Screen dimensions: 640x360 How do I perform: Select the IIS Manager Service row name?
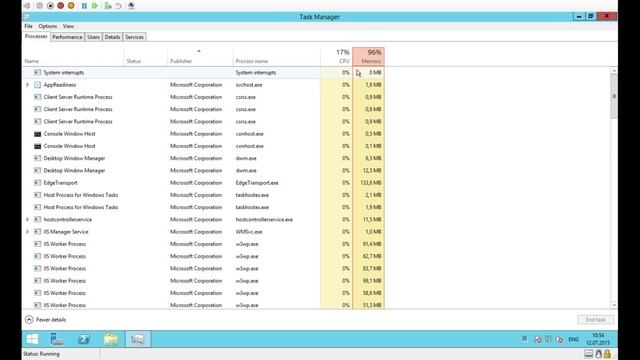point(66,232)
